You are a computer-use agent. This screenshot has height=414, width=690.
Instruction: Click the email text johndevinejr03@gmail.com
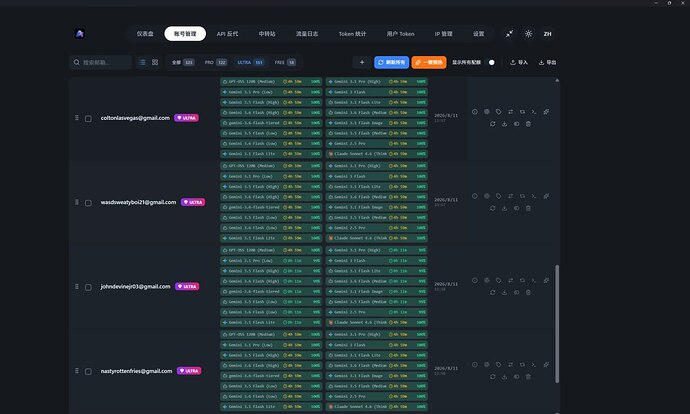click(x=135, y=286)
